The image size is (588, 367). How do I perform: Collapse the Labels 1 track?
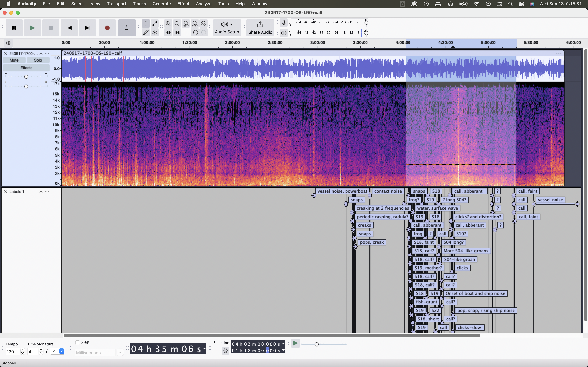(41, 192)
